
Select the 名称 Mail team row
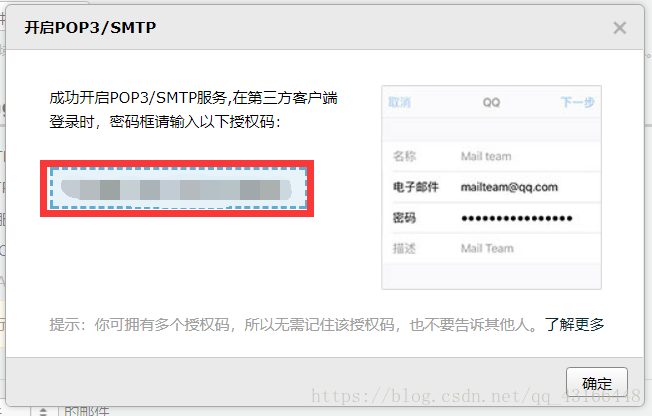tap(491, 156)
